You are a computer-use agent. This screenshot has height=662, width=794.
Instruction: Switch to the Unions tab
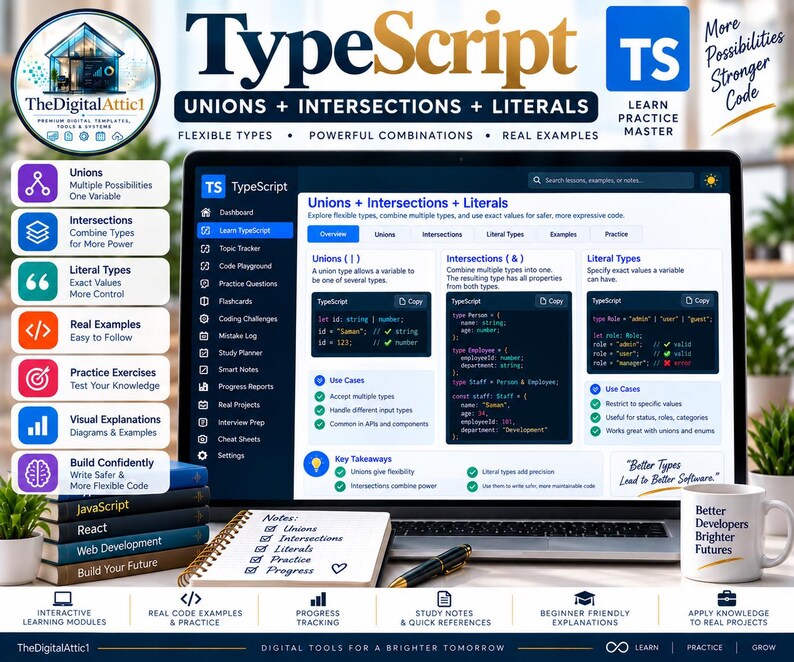pyautogui.click(x=385, y=235)
